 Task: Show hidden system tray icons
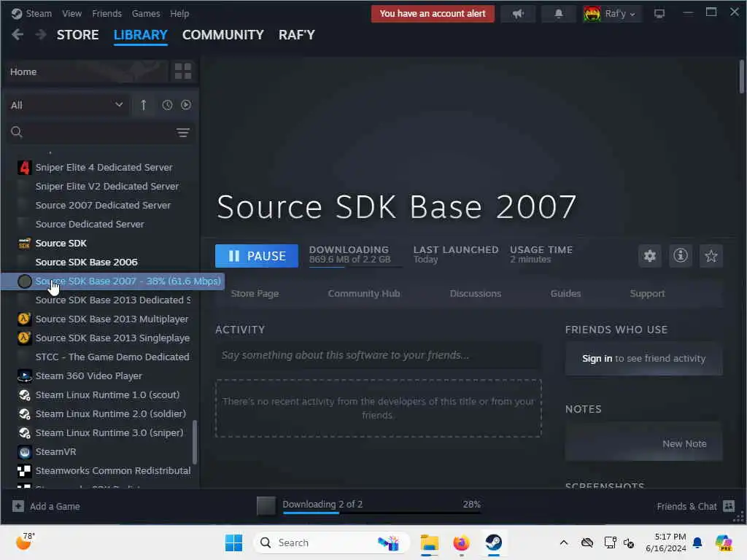(x=564, y=542)
